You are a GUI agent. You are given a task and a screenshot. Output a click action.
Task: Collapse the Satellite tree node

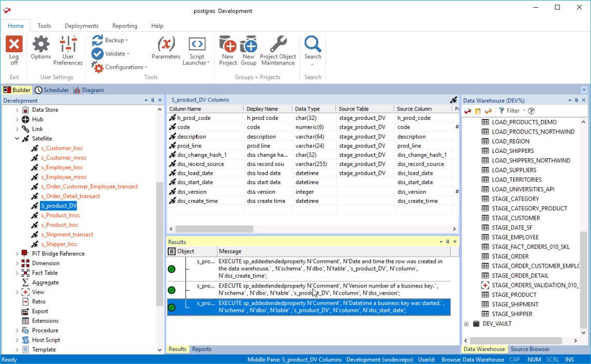[x=17, y=139]
